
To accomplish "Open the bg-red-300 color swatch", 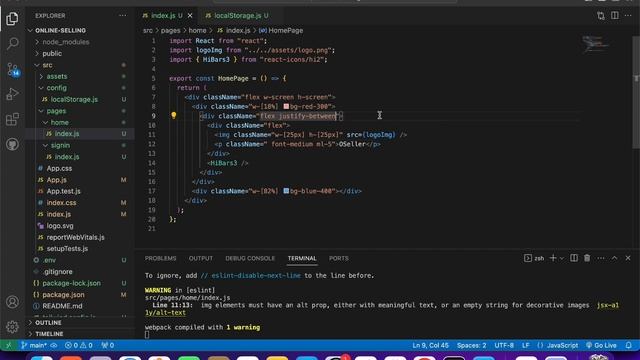I will click(x=286, y=107).
